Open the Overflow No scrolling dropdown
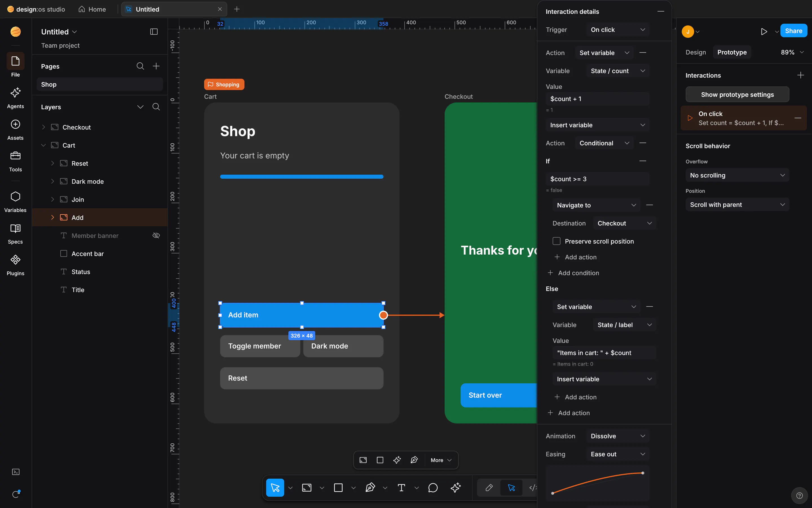 point(737,175)
